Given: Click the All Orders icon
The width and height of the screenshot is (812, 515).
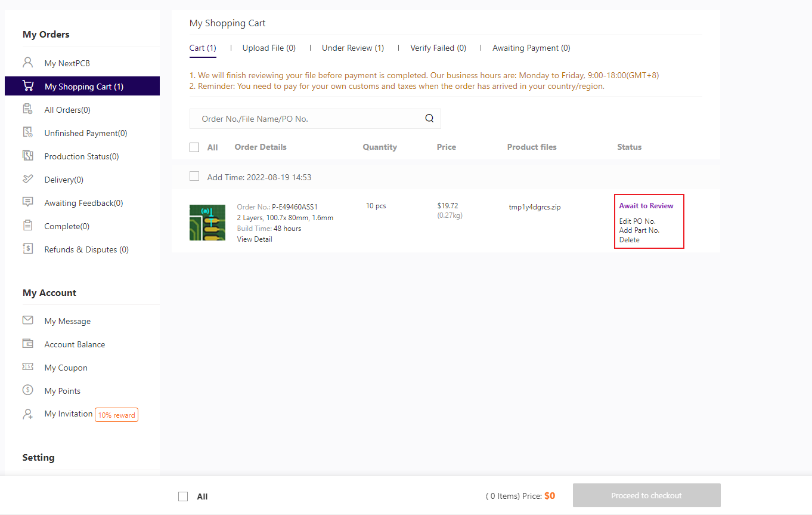Looking at the screenshot, I should [x=27, y=109].
